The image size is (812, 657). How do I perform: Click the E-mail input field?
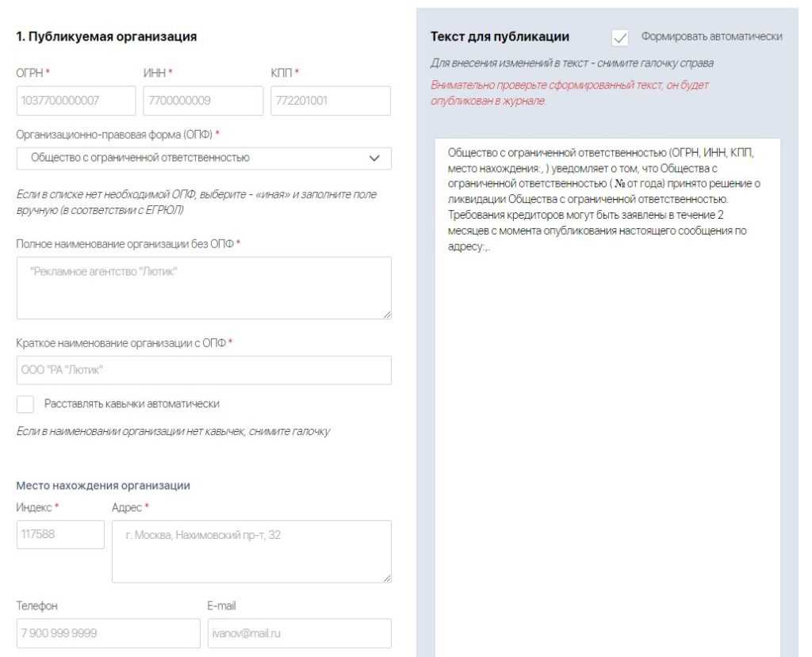pos(299,633)
